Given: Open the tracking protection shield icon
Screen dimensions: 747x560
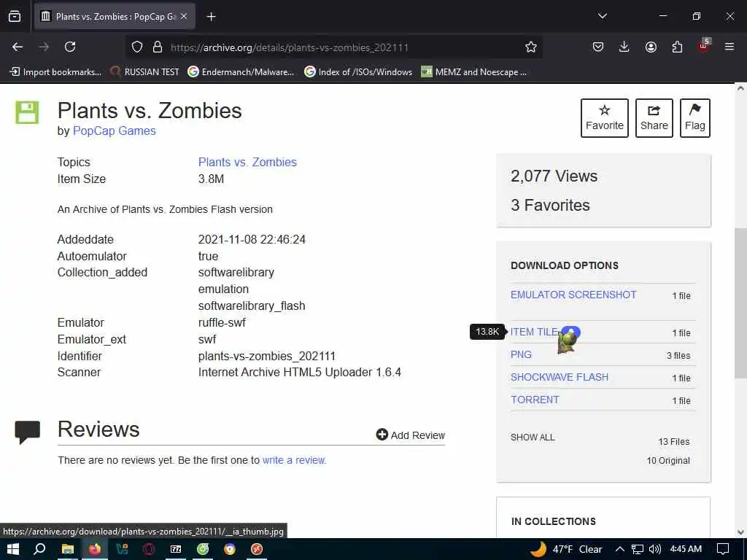Looking at the screenshot, I should coord(137,47).
